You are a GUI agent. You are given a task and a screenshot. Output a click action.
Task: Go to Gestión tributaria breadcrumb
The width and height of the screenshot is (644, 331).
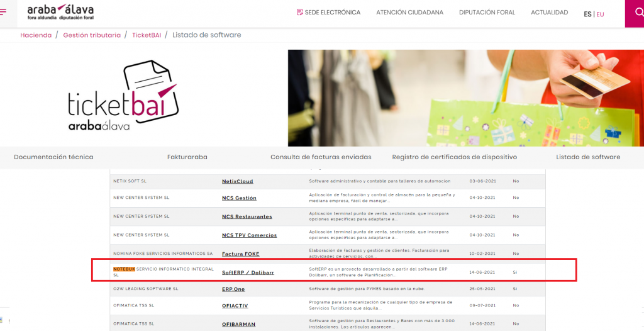pyautogui.click(x=92, y=35)
